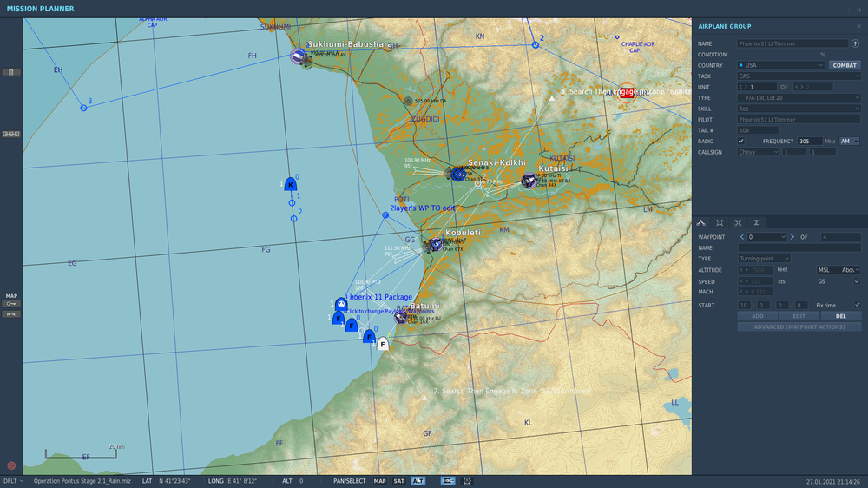The height and width of the screenshot is (488, 868).
Task: Click the ADD waypoint button
Action: pyautogui.click(x=757, y=316)
